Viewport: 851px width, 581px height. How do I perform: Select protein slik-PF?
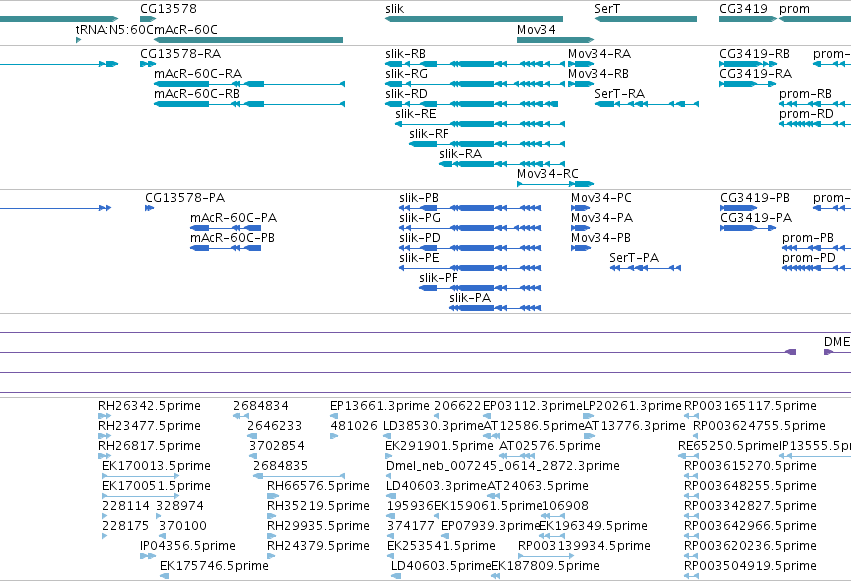480,288
